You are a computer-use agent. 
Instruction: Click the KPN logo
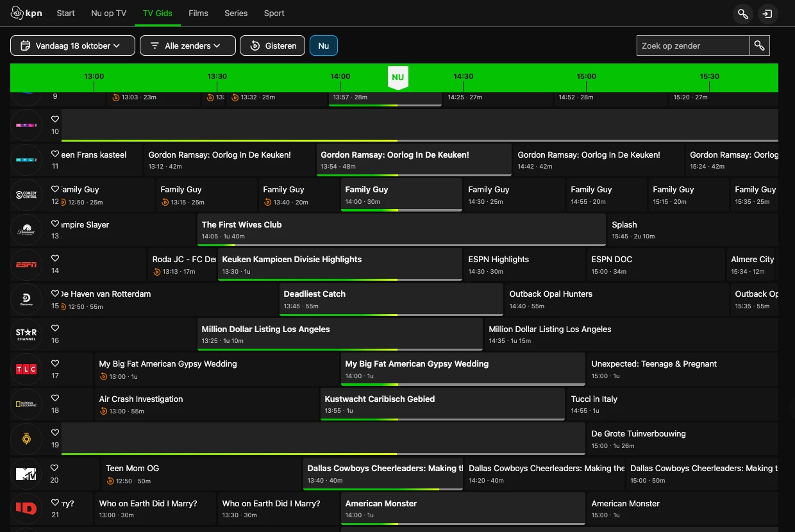(x=27, y=13)
